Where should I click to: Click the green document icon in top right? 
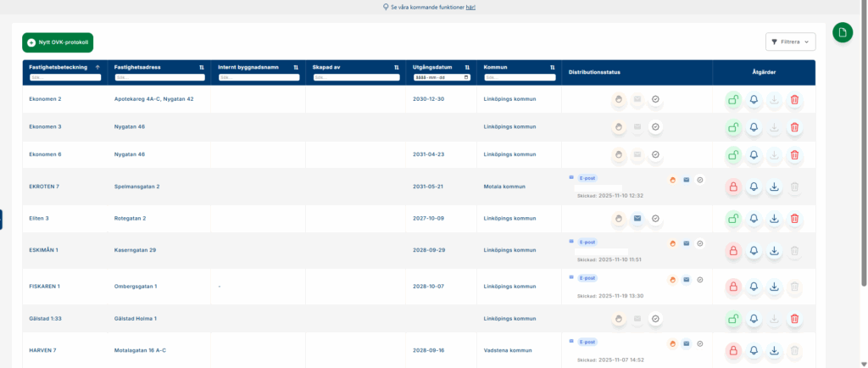[842, 33]
